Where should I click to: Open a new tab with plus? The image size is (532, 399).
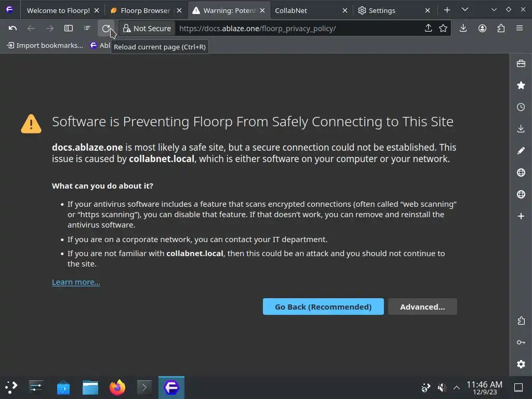[x=447, y=10]
